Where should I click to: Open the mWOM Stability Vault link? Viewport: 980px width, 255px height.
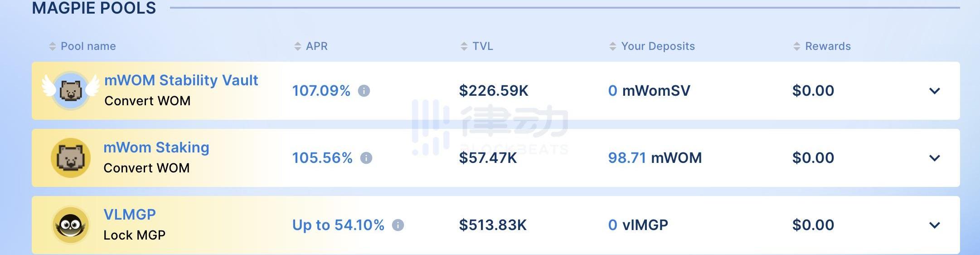(181, 80)
